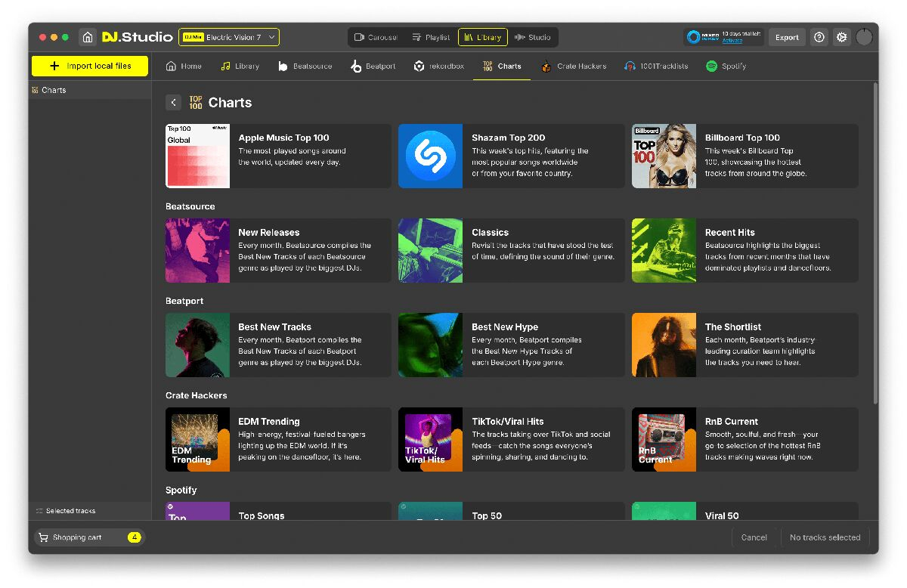
Task: Open the Beatport tab
Action: [x=373, y=67]
